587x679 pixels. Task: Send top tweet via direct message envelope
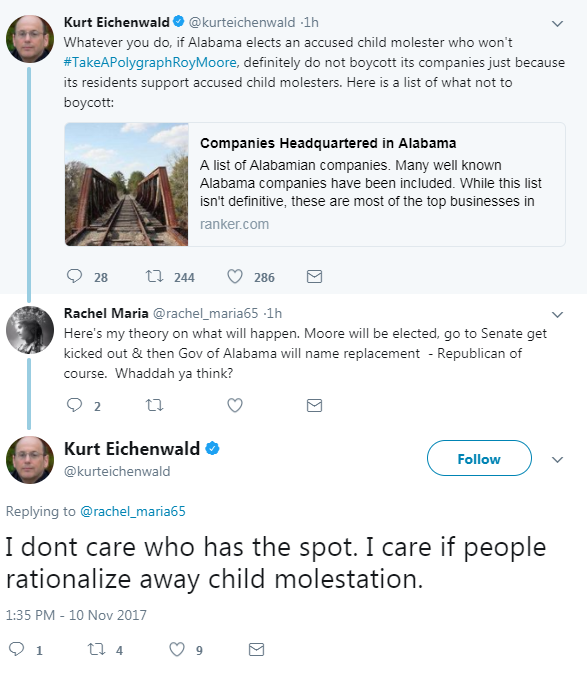click(314, 276)
